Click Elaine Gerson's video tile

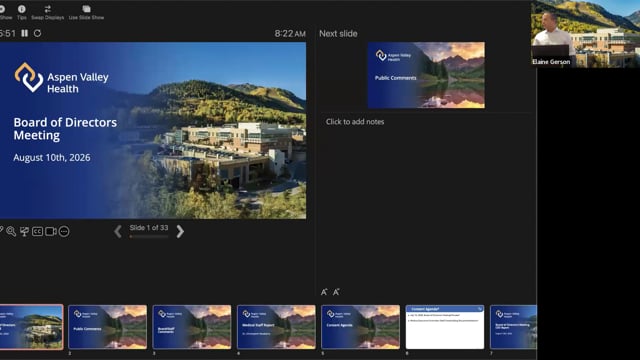(x=585, y=34)
